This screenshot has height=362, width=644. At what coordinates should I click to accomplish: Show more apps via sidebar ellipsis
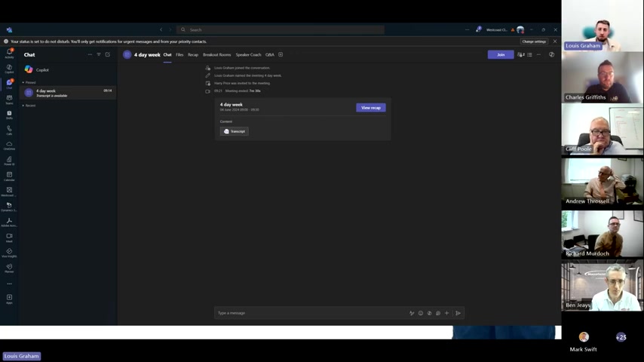[x=9, y=284]
